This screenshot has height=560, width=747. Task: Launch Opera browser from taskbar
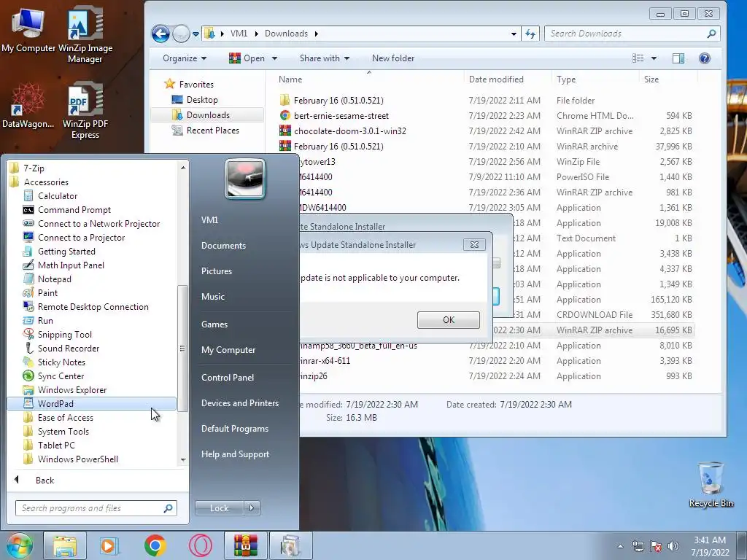pos(200,545)
